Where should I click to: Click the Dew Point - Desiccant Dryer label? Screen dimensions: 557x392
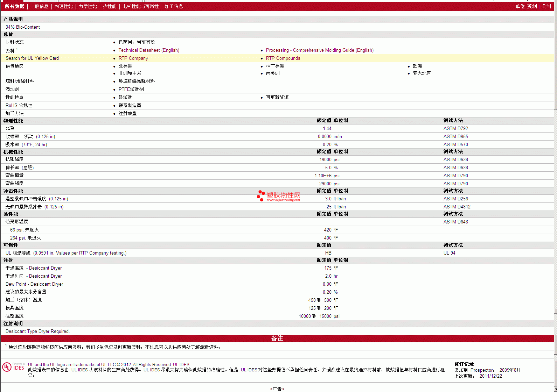click(x=34, y=284)
